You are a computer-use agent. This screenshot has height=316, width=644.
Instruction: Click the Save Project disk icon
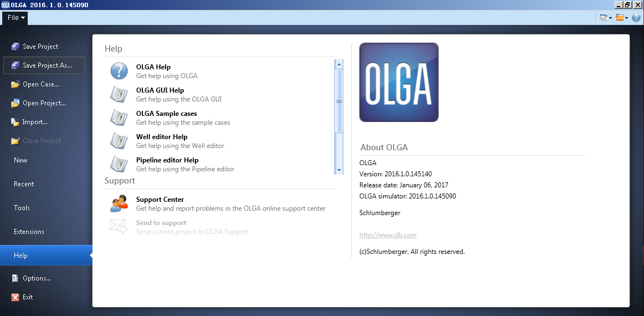tap(16, 47)
